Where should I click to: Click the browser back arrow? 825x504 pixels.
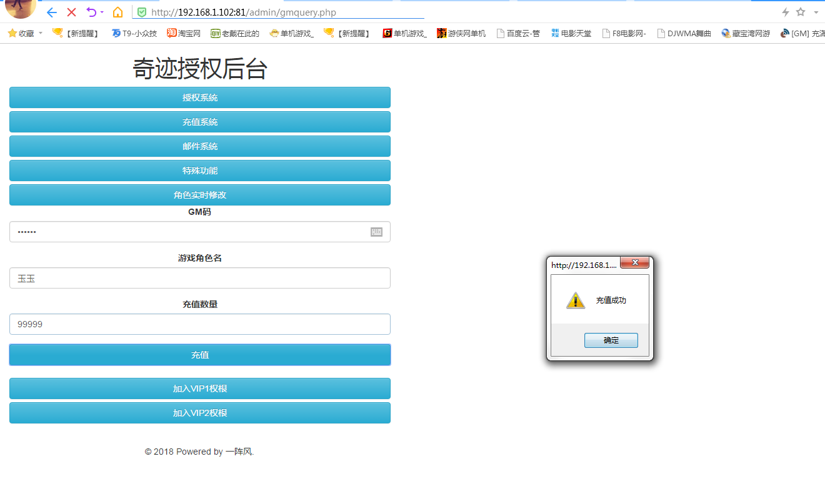point(52,12)
